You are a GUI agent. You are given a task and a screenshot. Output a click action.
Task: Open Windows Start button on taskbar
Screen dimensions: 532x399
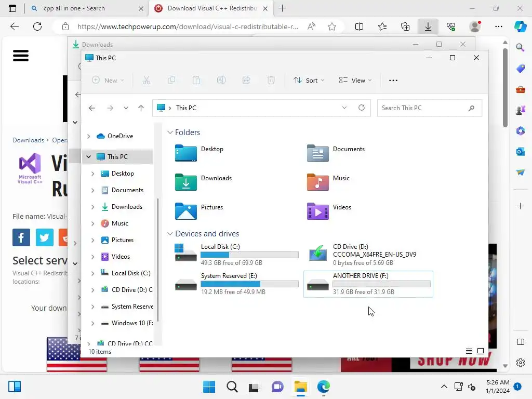coord(209,387)
